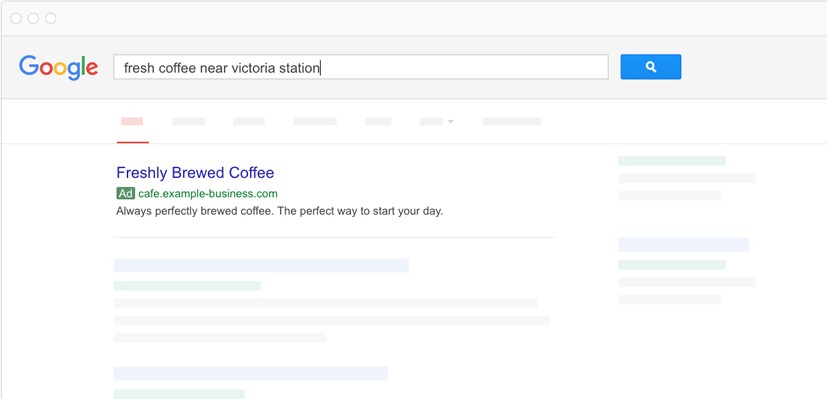827x399 pixels.
Task: Select the red underlined active results tab
Action: coord(132,122)
